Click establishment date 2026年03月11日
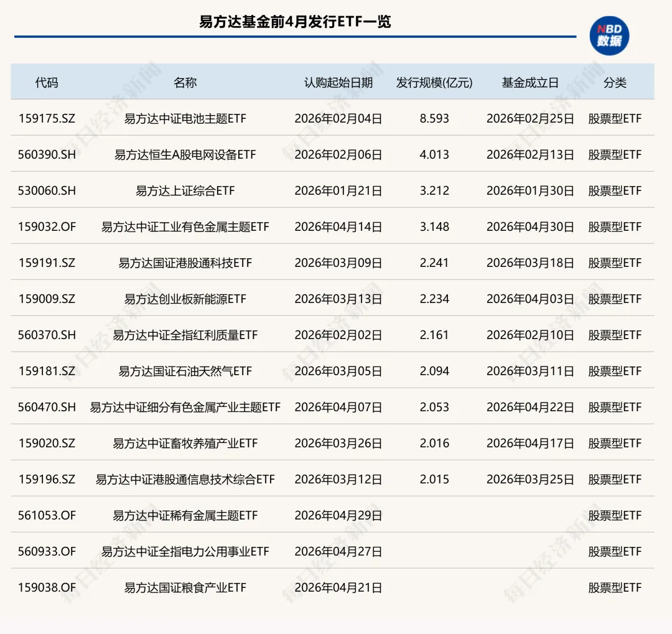The width and height of the screenshot is (672, 634). (530, 370)
